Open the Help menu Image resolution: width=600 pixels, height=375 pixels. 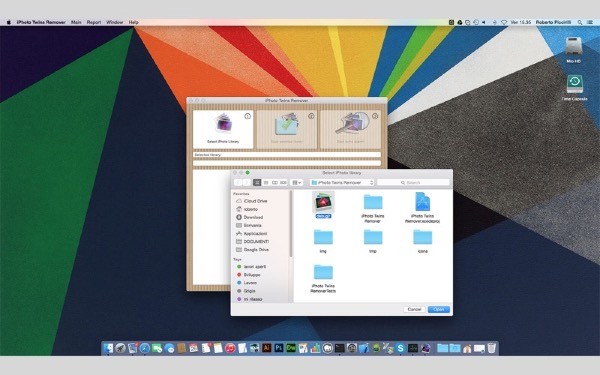(133, 22)
